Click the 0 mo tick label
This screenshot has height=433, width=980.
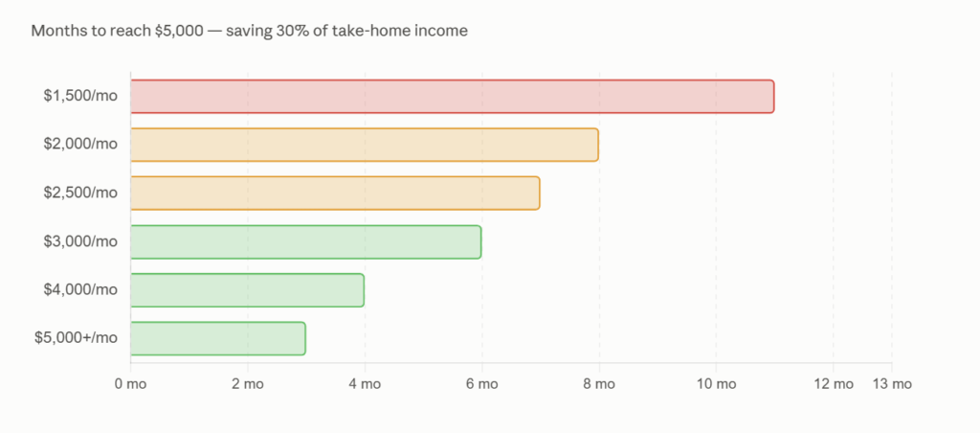(x=130, y=384)
